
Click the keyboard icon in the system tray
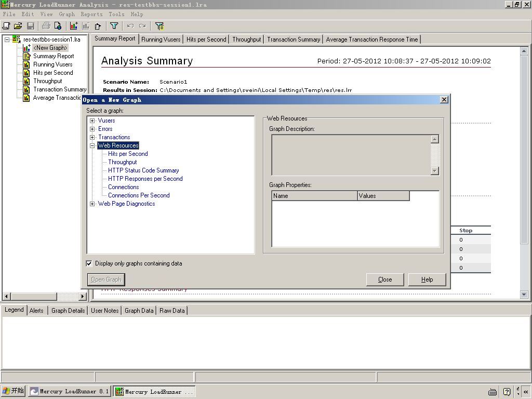(x=493, y=392)
